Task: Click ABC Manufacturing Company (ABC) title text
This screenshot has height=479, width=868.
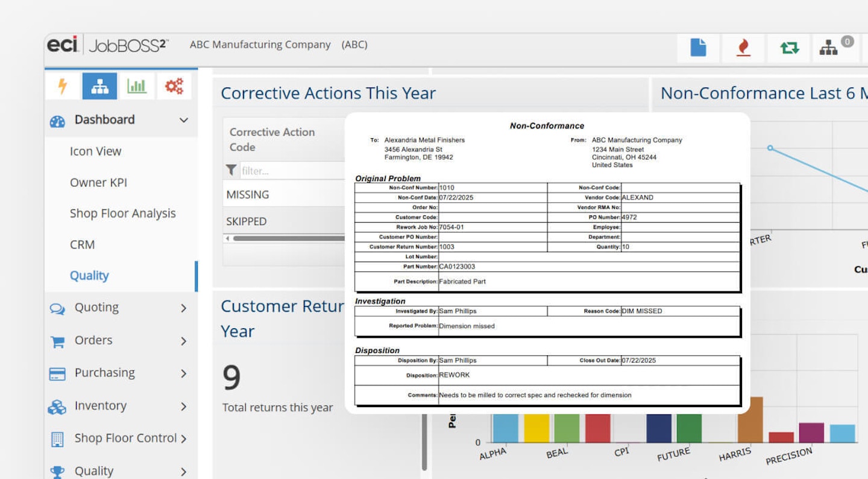Action: (x=278, y=45)
